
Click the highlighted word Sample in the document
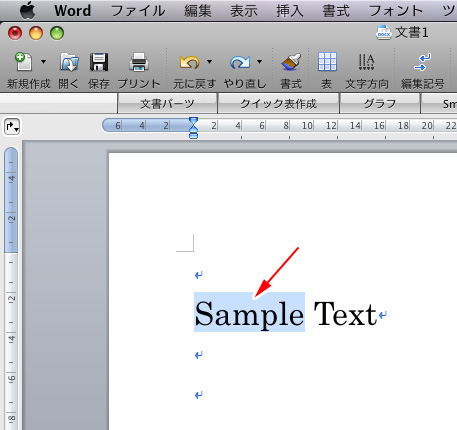click(x=249, y=313)
